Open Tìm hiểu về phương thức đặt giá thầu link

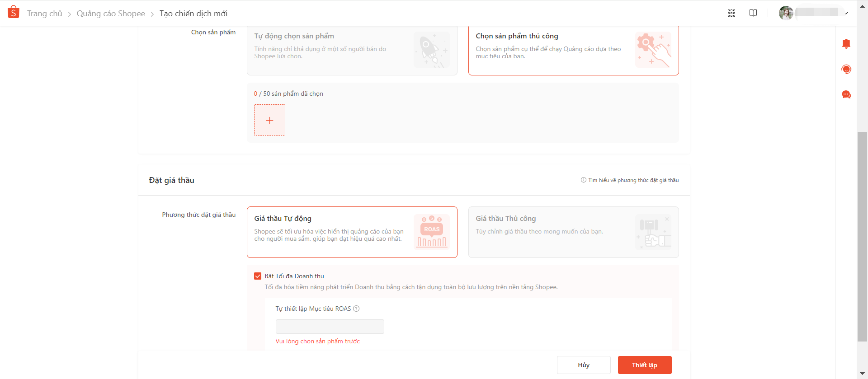point(633,180)
